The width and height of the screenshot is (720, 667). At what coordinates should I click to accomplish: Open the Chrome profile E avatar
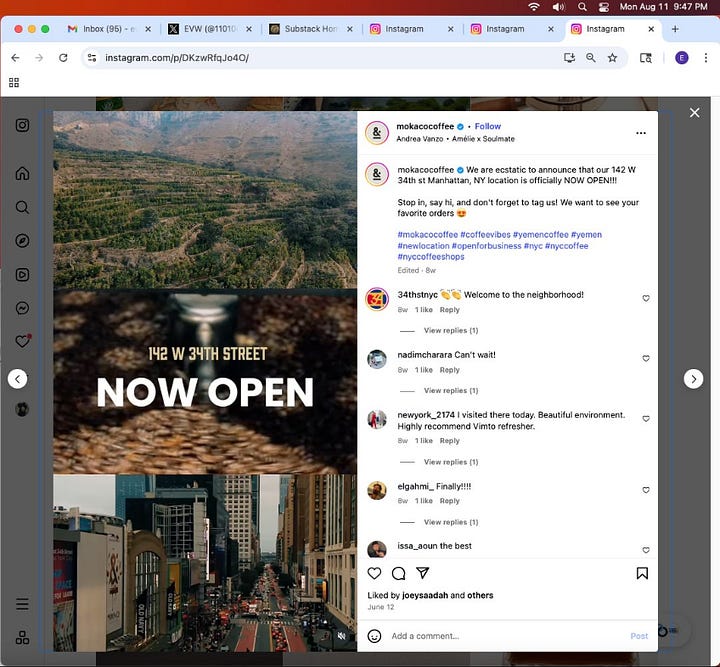681,58
